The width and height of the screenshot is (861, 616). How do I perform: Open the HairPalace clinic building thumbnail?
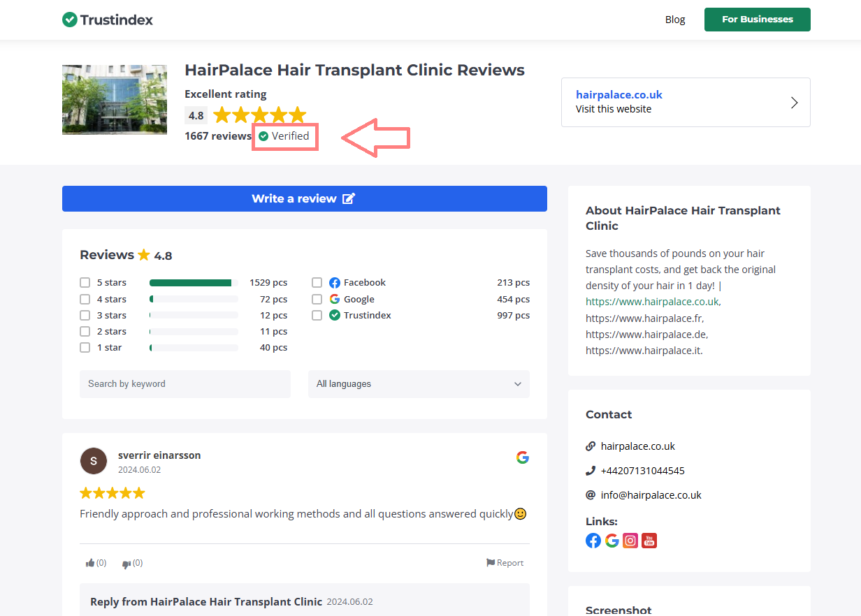[115, 100]
